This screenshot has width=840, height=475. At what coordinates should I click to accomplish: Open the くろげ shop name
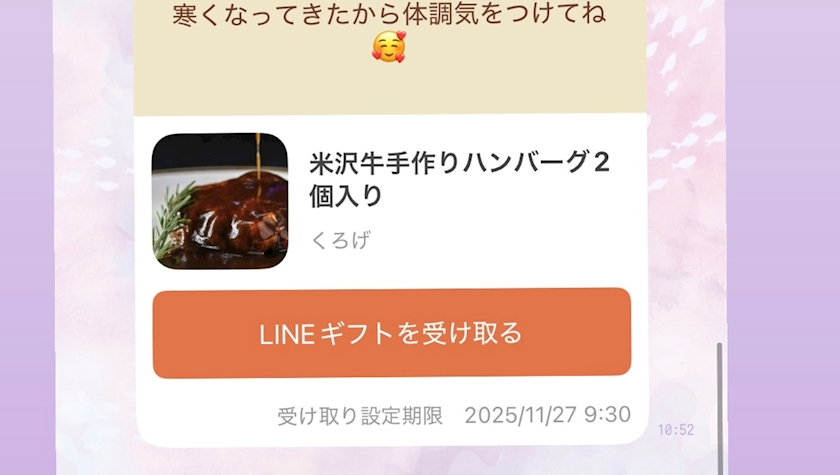pyautogui.click(x=340, y=240)
